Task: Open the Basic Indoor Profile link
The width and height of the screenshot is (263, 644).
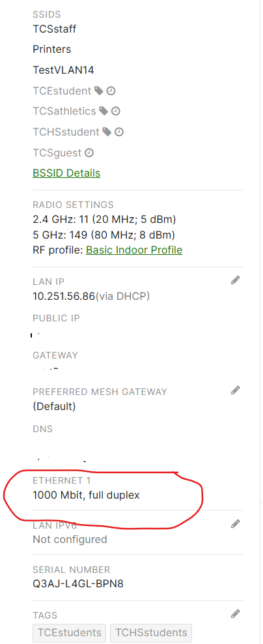Action: [x=134, y=250]
